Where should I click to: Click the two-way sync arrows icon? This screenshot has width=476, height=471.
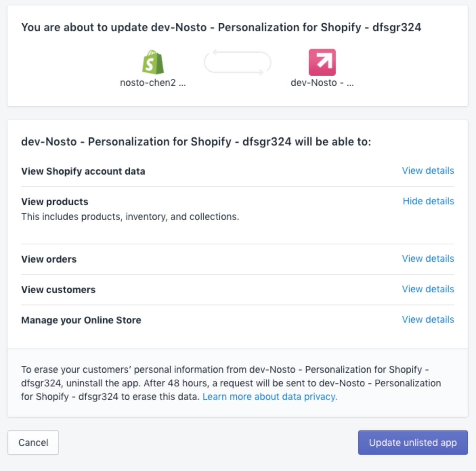(x=237, y=62)
